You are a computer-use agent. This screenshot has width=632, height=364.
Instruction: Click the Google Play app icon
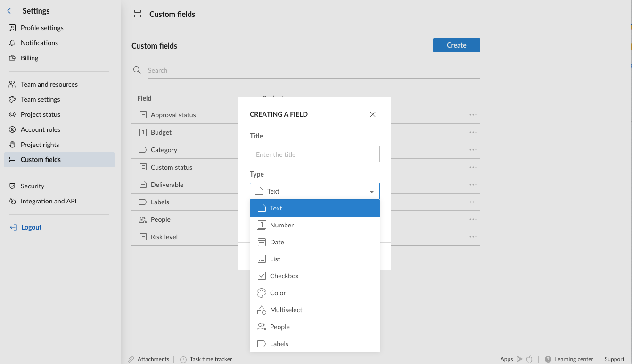click(520, 359)
